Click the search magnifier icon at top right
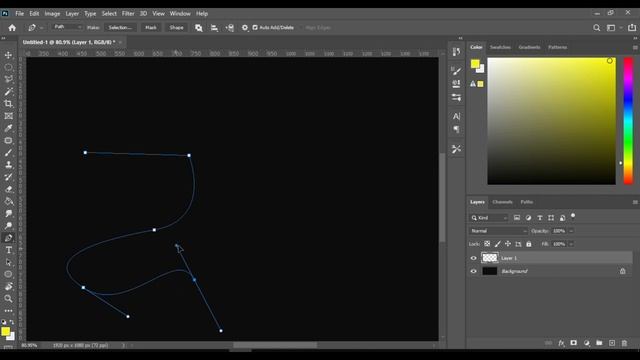This screenshot has height=360, width=640. click(x=596, y=28)
